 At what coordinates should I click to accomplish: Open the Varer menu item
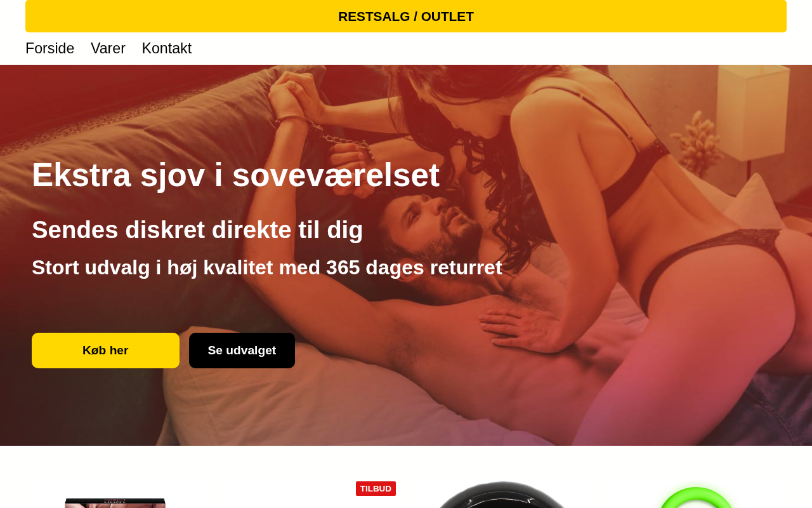pyautogui.click(x=108, y=48)
